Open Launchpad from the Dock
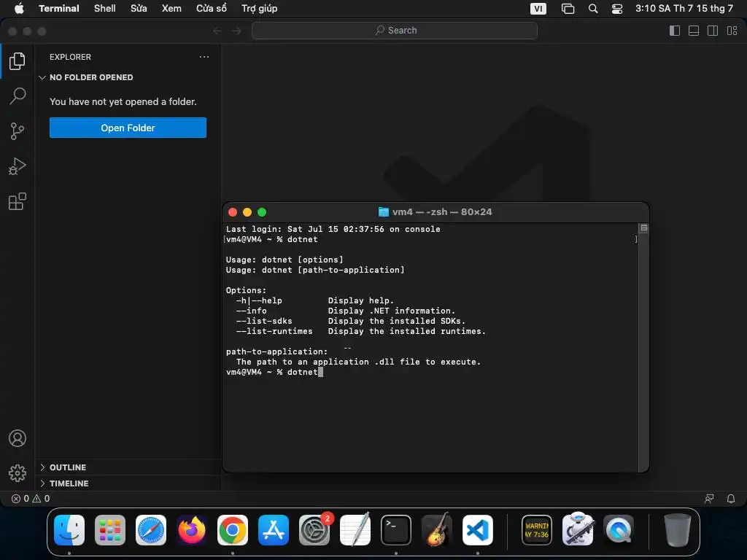Screen dimensions: 747x560 [x=110, y=530]
